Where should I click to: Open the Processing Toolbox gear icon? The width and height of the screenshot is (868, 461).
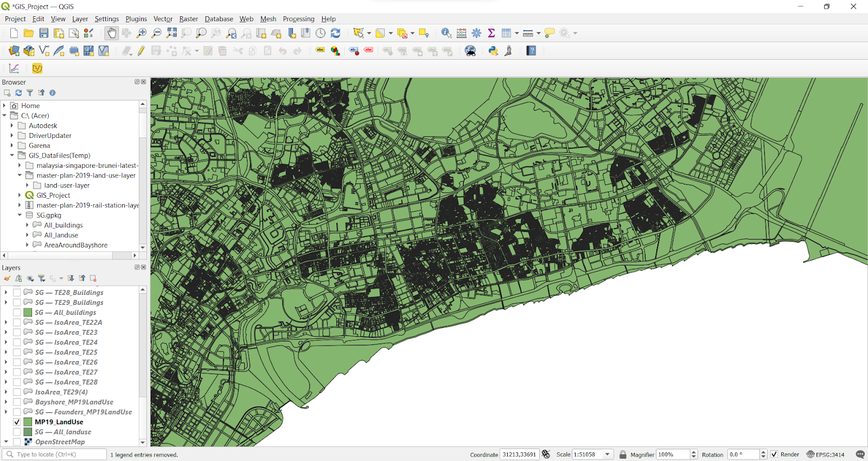pyautogui.click(x=476, y=33)
